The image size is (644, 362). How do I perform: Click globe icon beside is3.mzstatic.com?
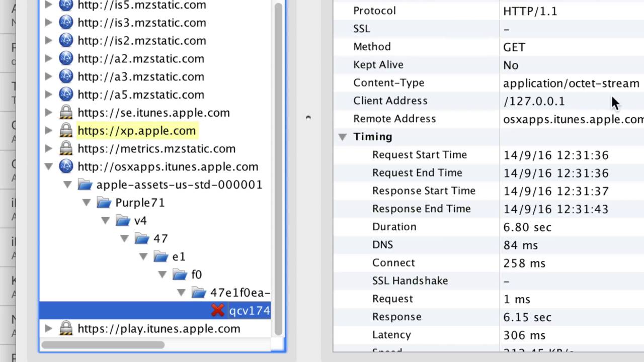point(66,23)
